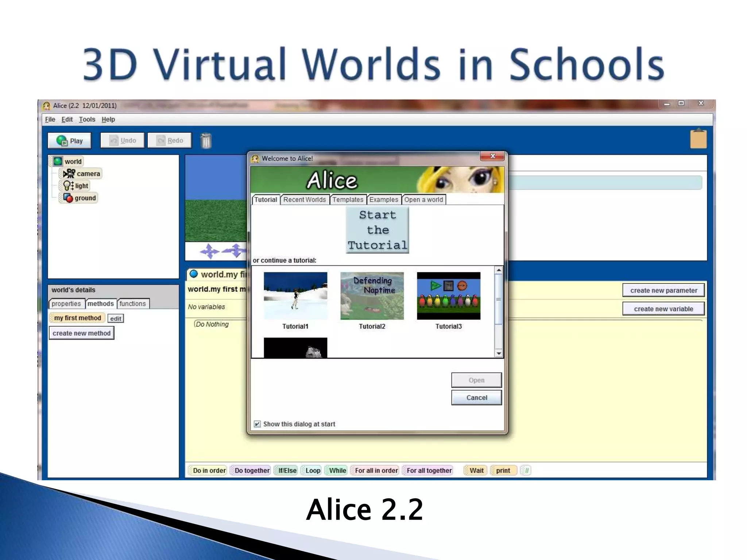Click the orange clipboard icon
This screenshot has height=560, width=747.
click(x=698, y=139)
